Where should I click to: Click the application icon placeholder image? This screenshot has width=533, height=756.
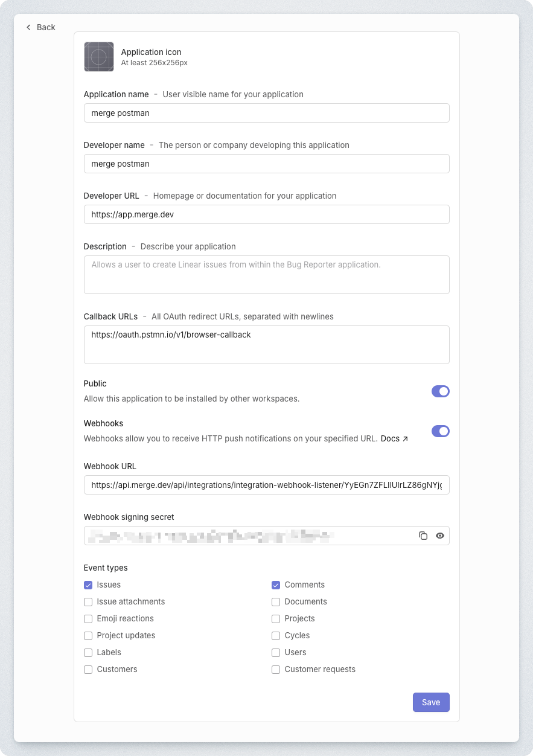99,57
